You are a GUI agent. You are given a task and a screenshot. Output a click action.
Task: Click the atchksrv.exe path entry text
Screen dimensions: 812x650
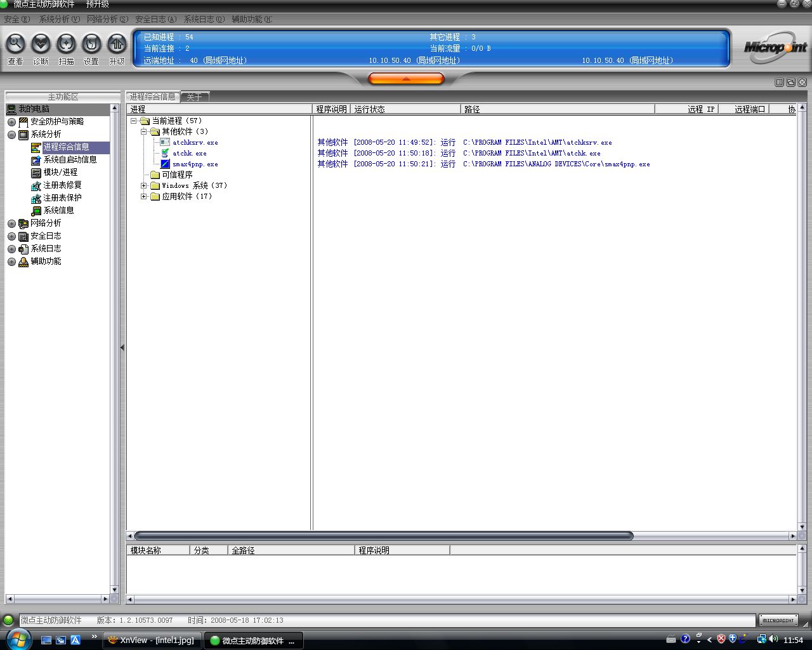[537, 142]
